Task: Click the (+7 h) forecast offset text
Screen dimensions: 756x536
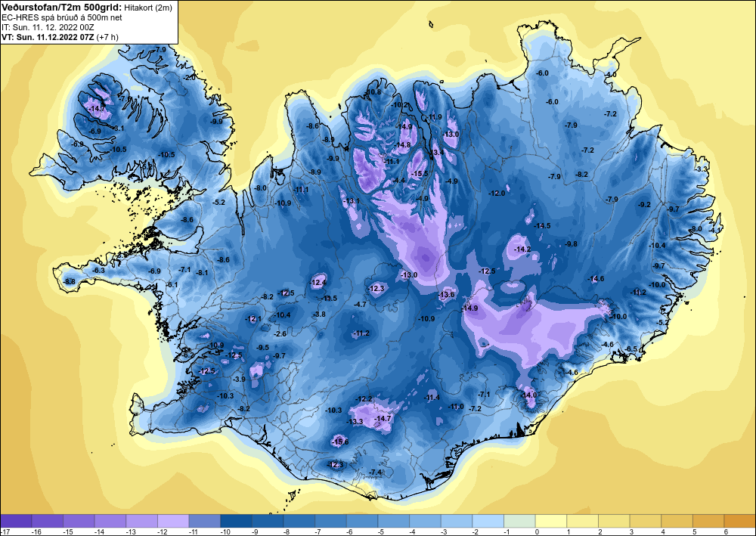Action: [x=107, y=37]
